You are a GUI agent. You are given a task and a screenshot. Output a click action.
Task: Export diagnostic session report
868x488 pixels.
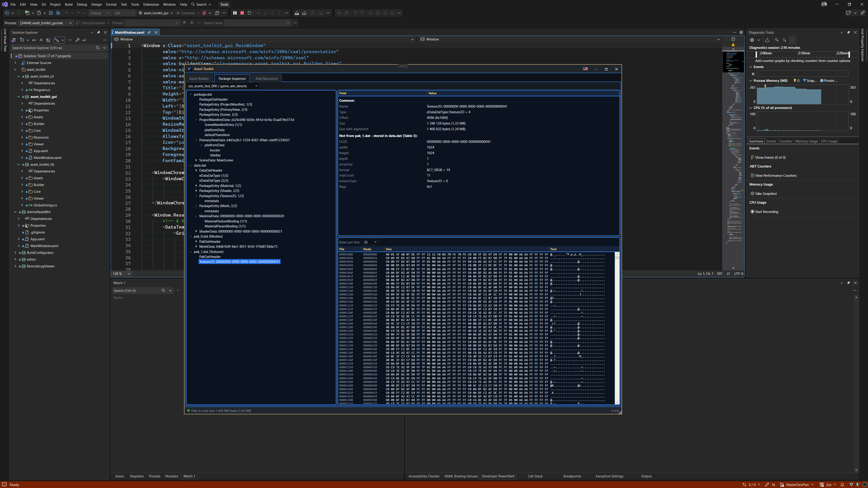767,40
